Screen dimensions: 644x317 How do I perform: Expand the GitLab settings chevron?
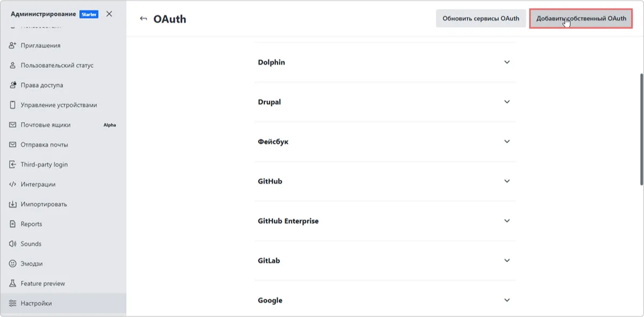[x=507, y=261]
